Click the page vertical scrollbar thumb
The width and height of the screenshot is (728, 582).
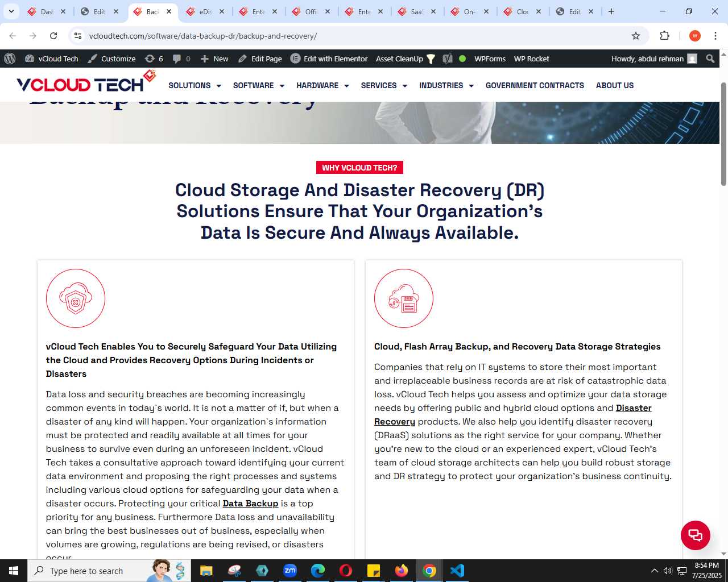coord(723,134)
